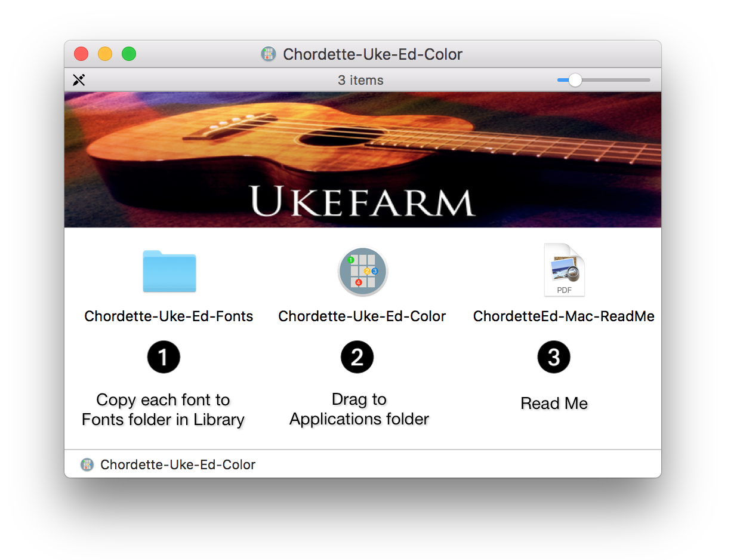Close the window with the red button

81,54
